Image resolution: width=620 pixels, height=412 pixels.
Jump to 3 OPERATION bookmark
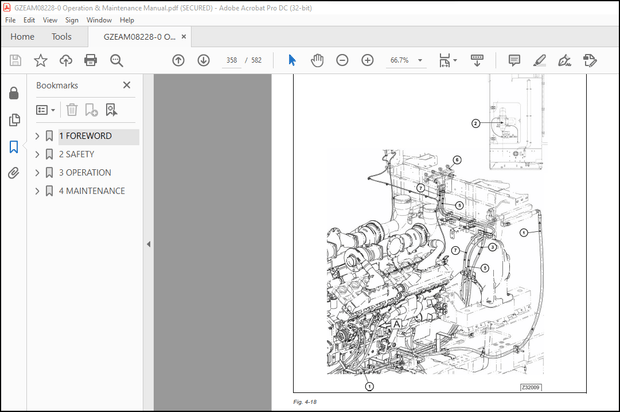click(x=85, y=173)
